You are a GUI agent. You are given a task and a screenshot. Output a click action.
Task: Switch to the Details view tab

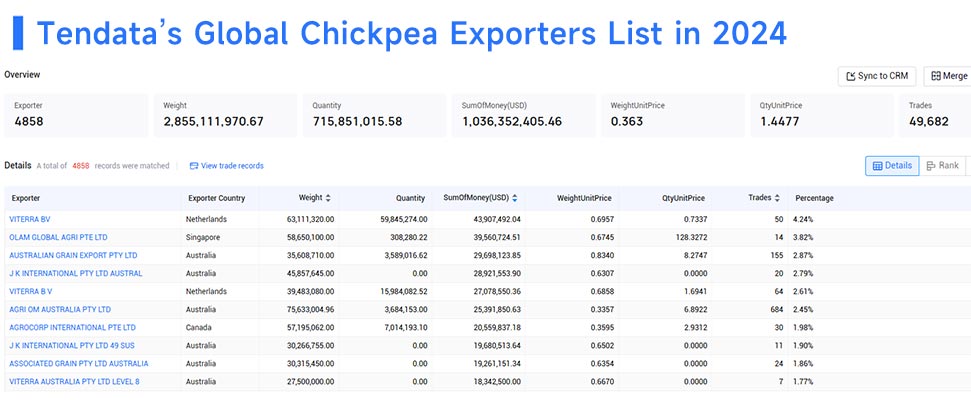tap(892, 166)
